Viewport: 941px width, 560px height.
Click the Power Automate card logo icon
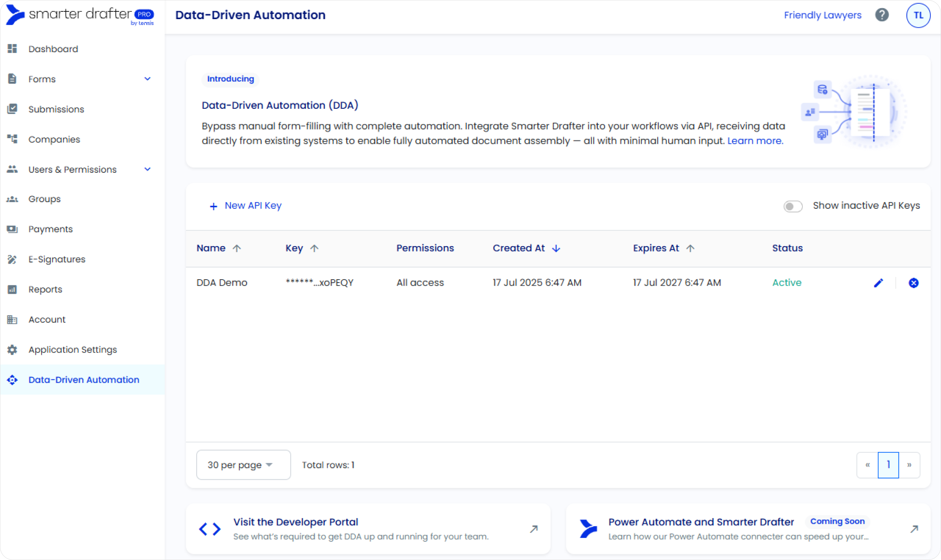tap(588, 529)
